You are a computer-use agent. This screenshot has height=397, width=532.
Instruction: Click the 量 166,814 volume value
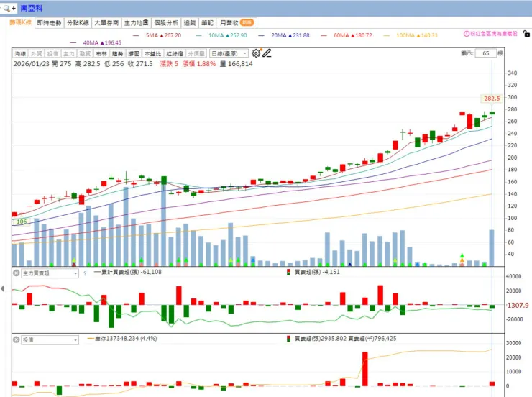coord(236,64)
